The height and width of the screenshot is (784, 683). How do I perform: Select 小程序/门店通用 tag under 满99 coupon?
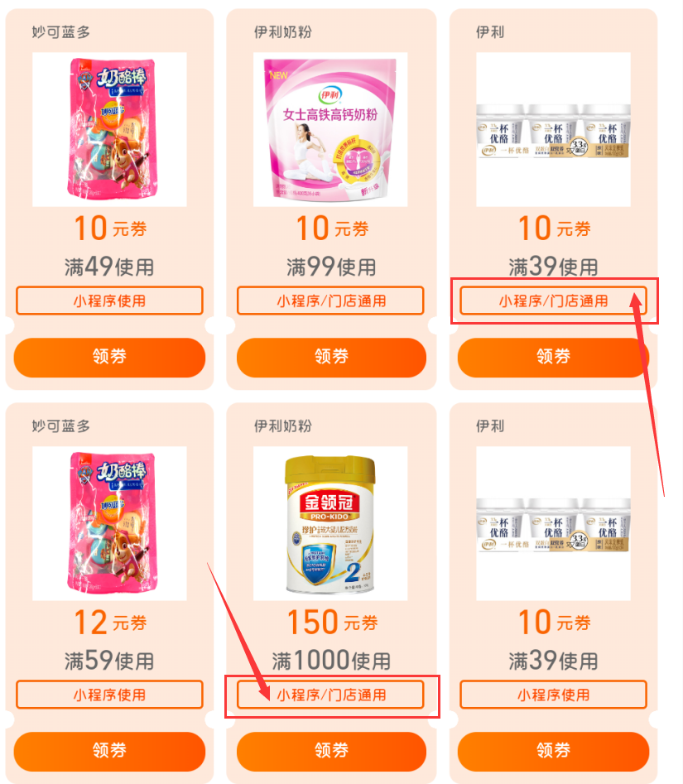pyautogui.click(x=330, y=301)
